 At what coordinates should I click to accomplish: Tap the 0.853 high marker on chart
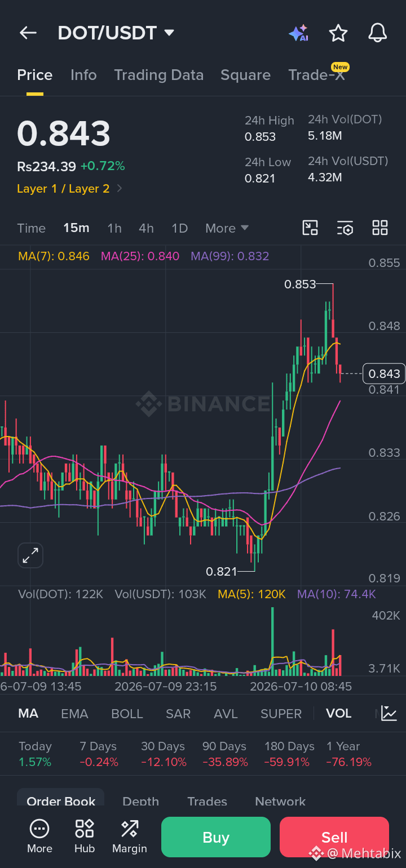[300, 284]
